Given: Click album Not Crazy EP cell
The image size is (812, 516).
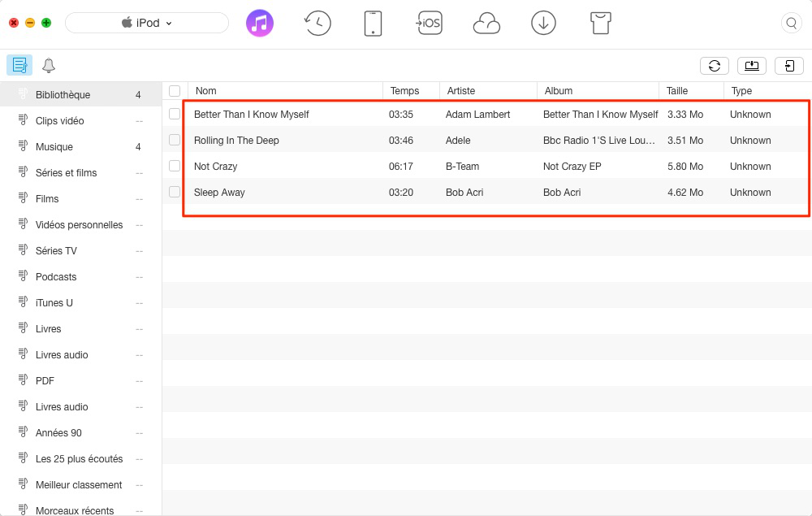Looking at the screenshot, I should coord(572,166).
